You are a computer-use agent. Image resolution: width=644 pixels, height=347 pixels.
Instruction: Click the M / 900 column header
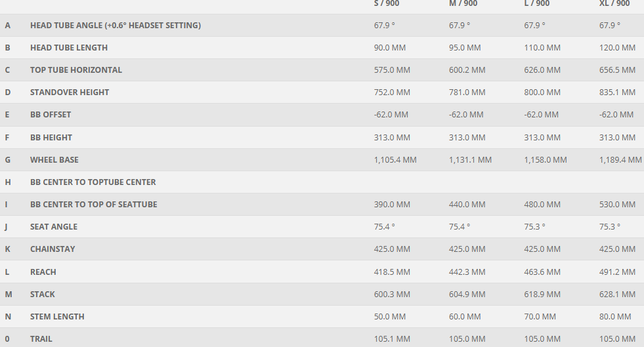click(x=463, y=4)
